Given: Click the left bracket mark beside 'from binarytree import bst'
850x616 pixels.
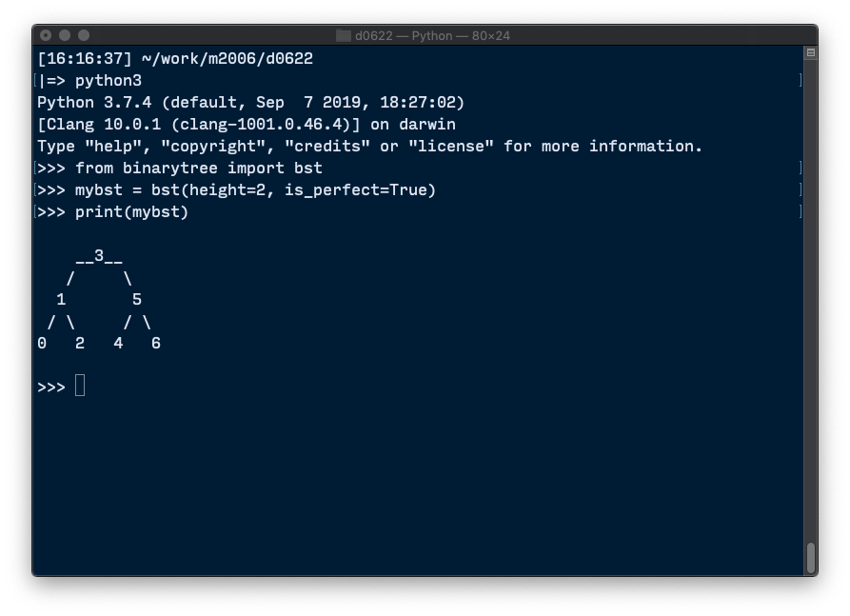Looking at the screenshot, I should [36, 169].
